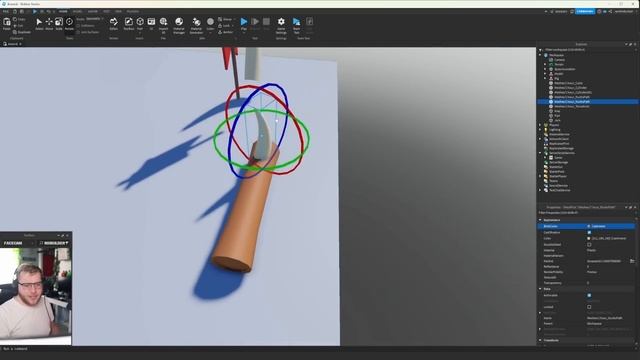The image size is (640, 360).
Task: Open the terrain Editor tool
Action: pyautogui.click(x=113, y=24)
